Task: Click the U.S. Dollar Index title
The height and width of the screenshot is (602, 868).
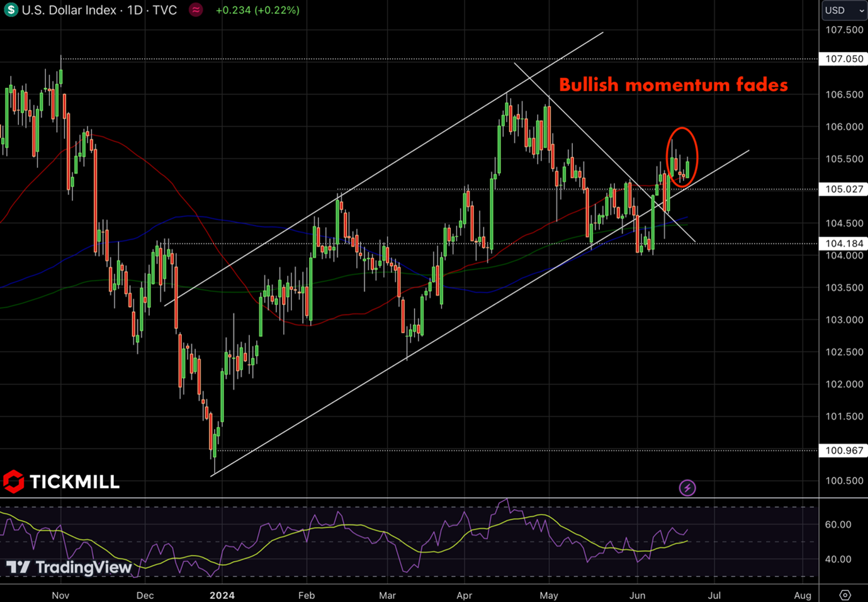Action: tap(69, 10)
